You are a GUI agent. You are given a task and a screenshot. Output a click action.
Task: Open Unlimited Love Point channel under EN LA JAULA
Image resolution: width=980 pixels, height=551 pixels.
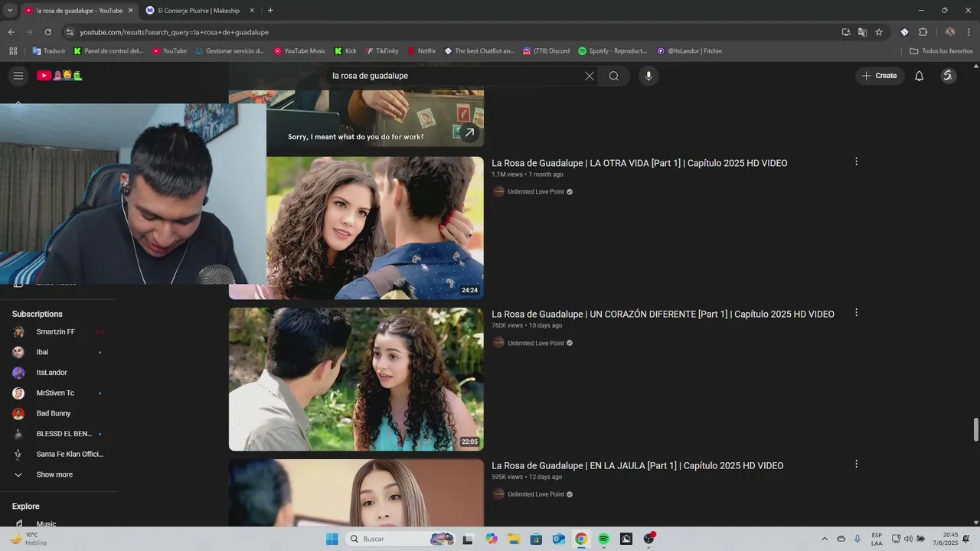(x=536, y=494)
